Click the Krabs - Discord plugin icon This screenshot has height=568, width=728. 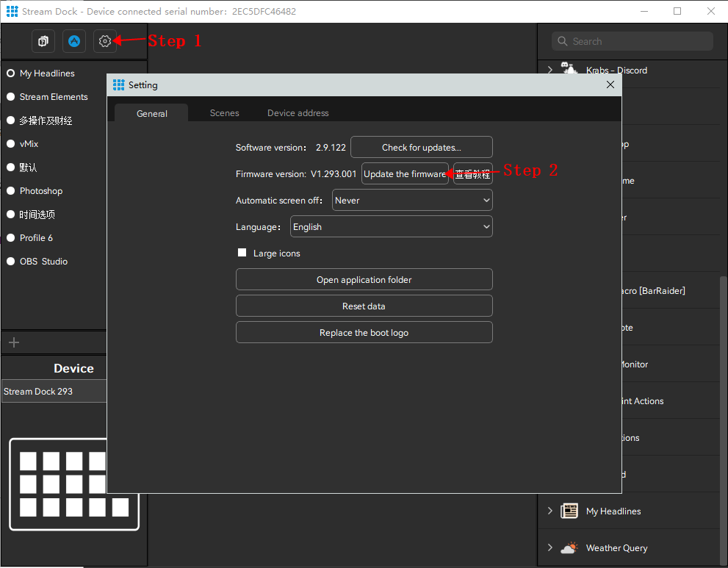[x=569, y=70]
